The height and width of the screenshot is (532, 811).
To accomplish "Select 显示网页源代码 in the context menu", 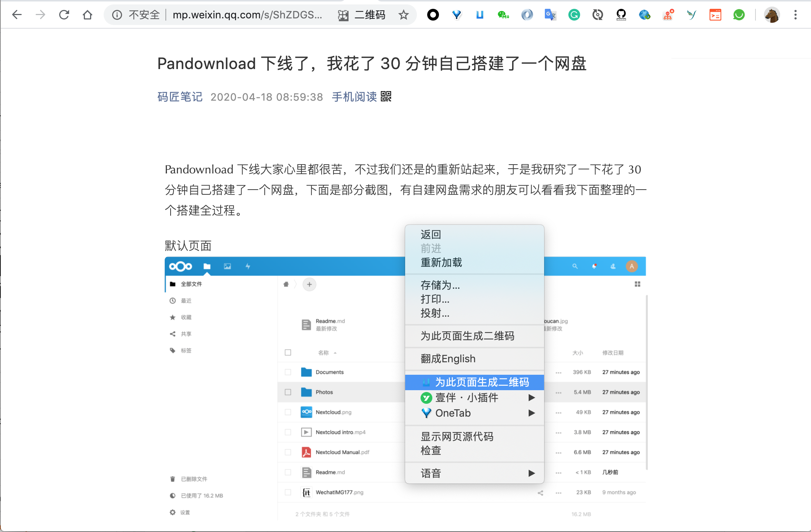I will click(x=474, y=436).
